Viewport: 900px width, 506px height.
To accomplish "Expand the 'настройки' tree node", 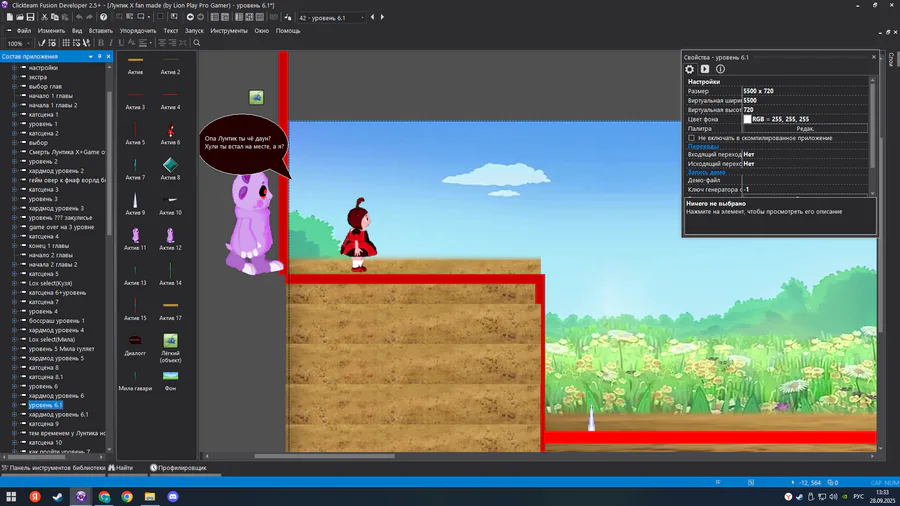I will [x=14, y=68].
